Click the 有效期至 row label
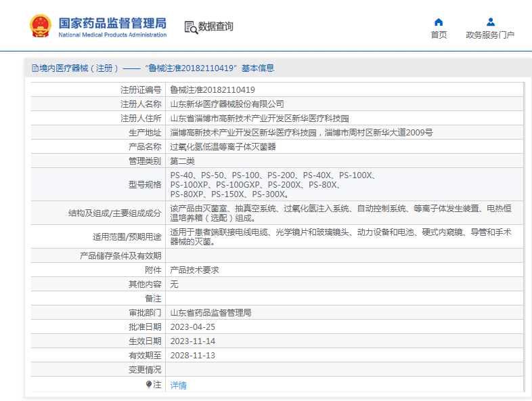 145,356
